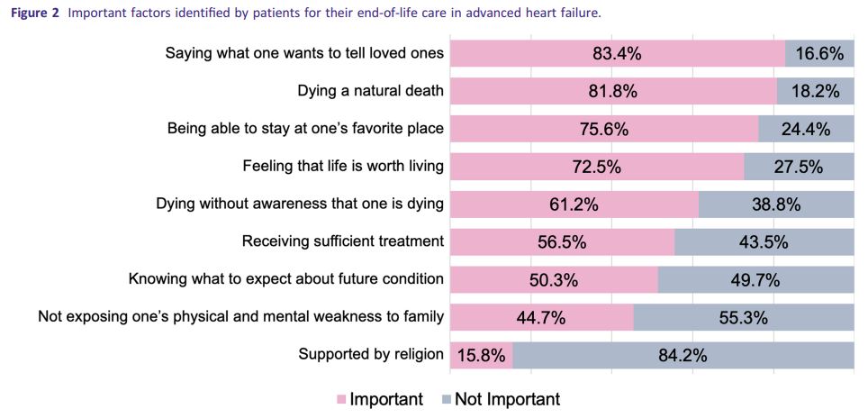
Task: Select the 83.4% pink bar segment
Action: (x=617, y=53)
